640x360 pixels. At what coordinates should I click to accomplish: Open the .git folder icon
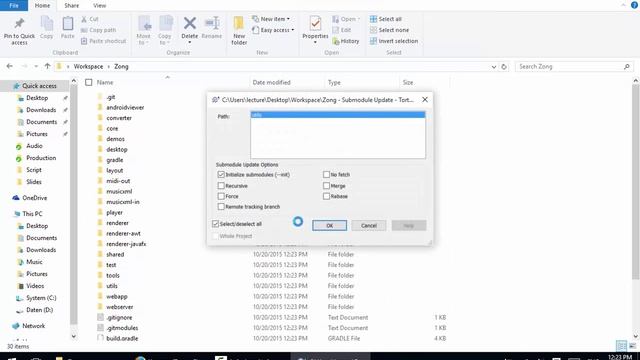click(100, 97)
